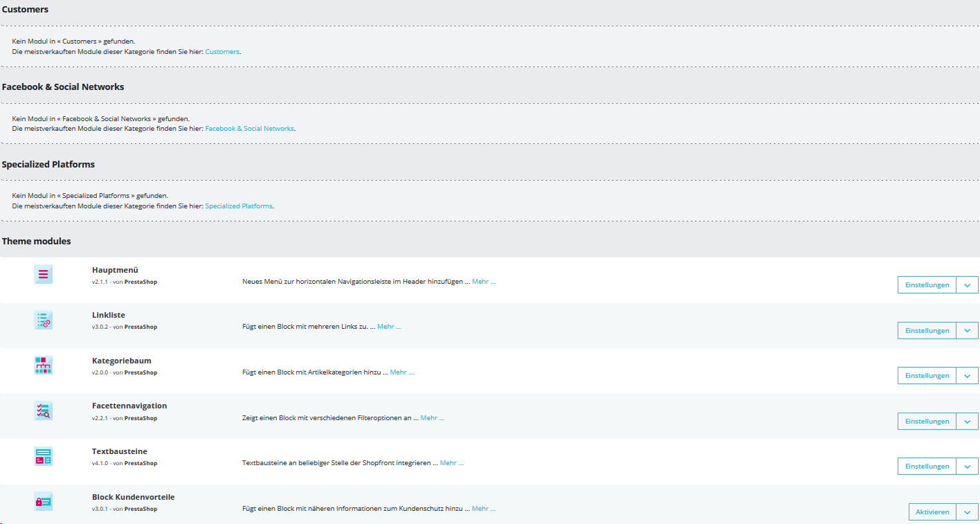
Task: Click the Block Kundenvorteile module name
Action: tap(134, 497)
